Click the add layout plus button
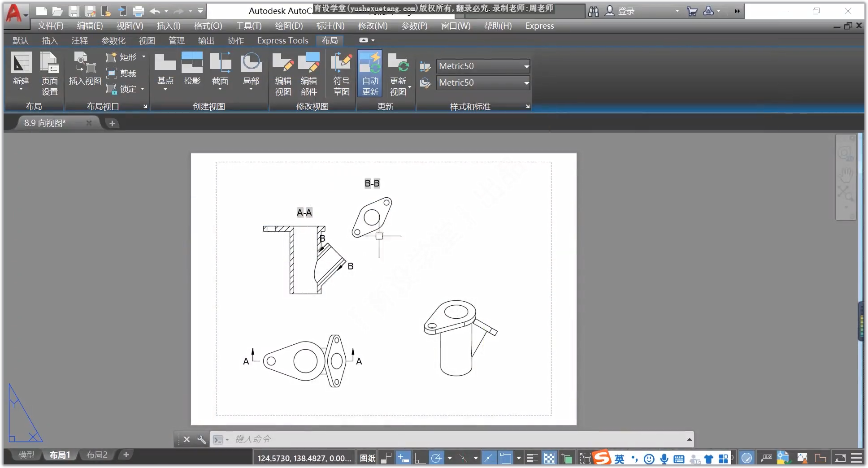 pos(126,455)
